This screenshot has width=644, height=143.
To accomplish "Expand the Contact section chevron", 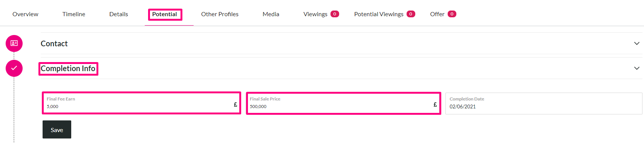I will [637, 43].
